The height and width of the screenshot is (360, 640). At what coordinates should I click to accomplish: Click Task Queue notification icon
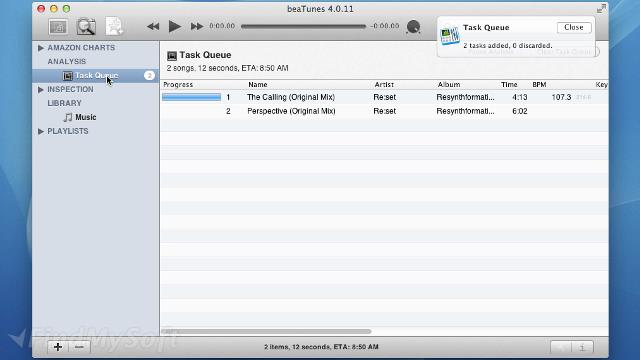tap(450, 36)
